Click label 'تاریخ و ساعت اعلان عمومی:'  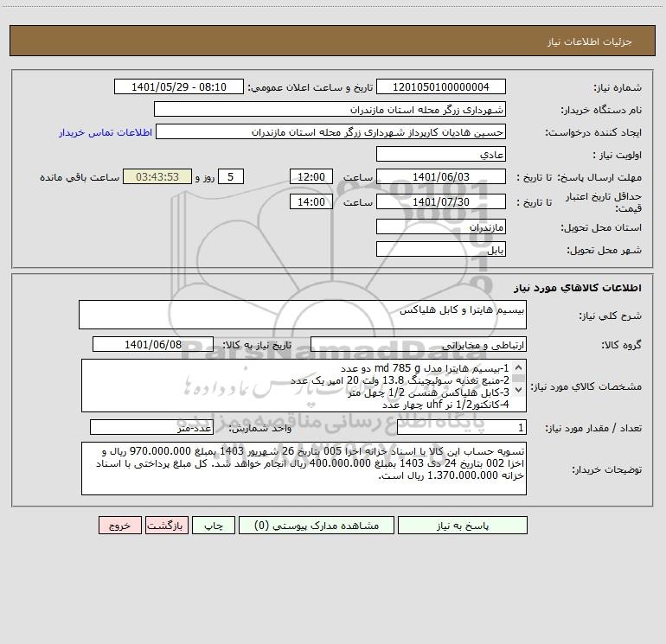click(310, 87)
